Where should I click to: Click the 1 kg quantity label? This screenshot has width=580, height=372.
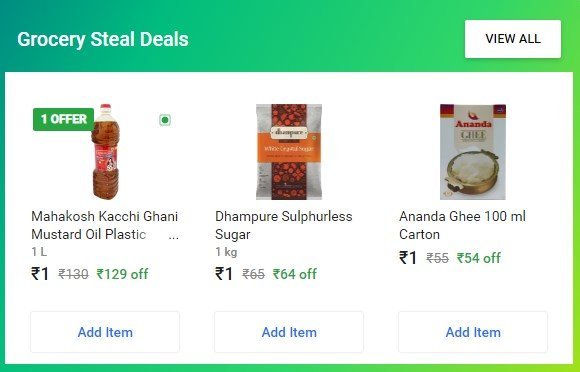226,252
